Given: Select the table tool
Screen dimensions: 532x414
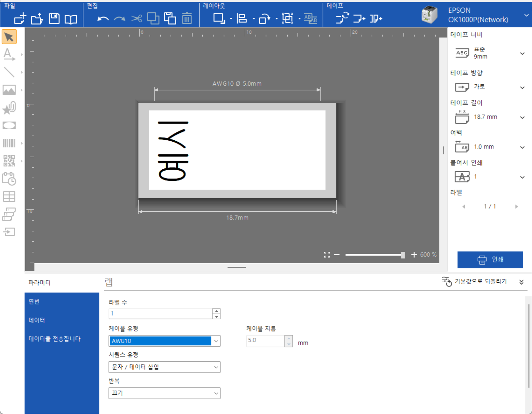Looking at the screenshot, I should tap(9, 196).
